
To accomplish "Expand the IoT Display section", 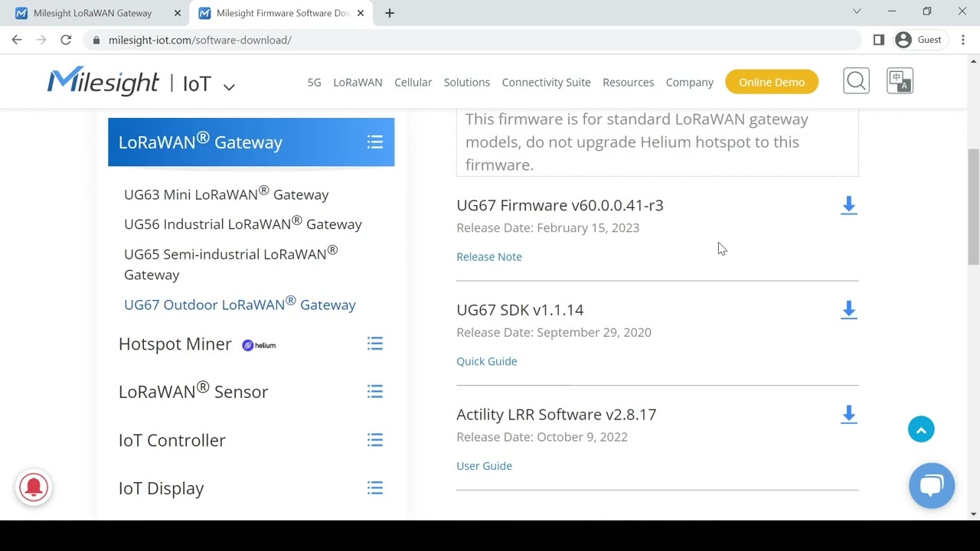I will [374, 488].
